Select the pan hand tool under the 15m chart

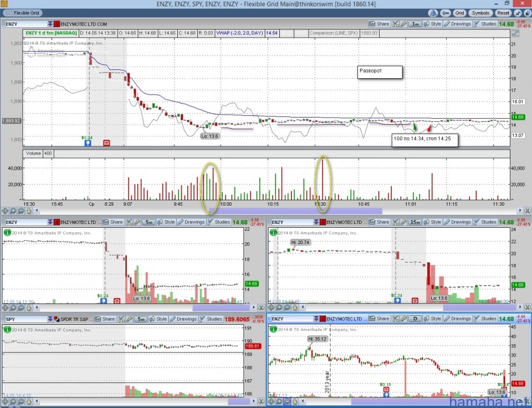tap(295, 308)
